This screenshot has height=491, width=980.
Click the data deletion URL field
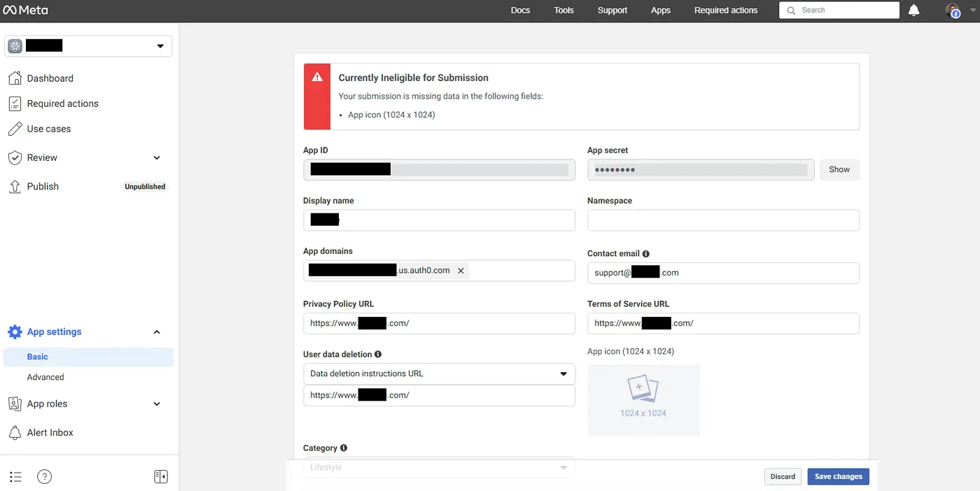(x=439, y=395)
